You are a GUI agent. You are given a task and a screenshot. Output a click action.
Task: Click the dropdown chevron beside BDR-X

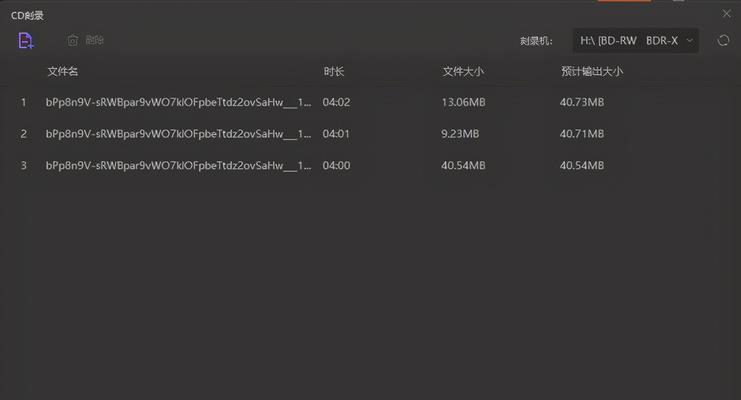[x=689, y=41]
